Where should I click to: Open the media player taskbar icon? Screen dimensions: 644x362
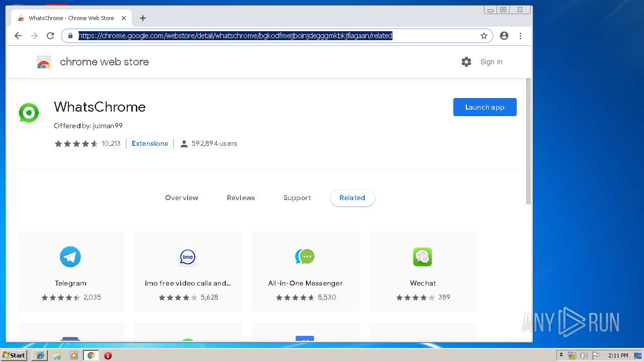[74, 355]
